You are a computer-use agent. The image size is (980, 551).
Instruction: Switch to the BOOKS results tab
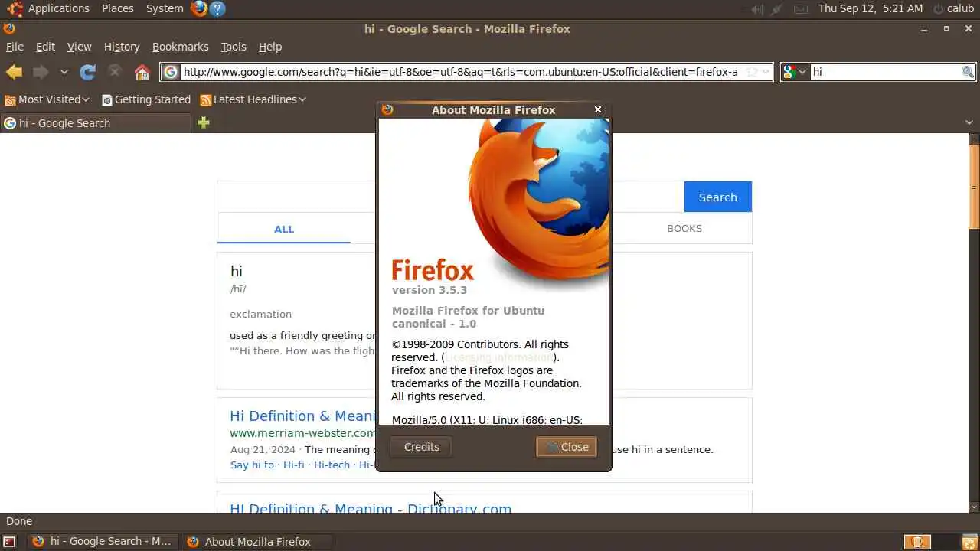click(x=684, y=229)
